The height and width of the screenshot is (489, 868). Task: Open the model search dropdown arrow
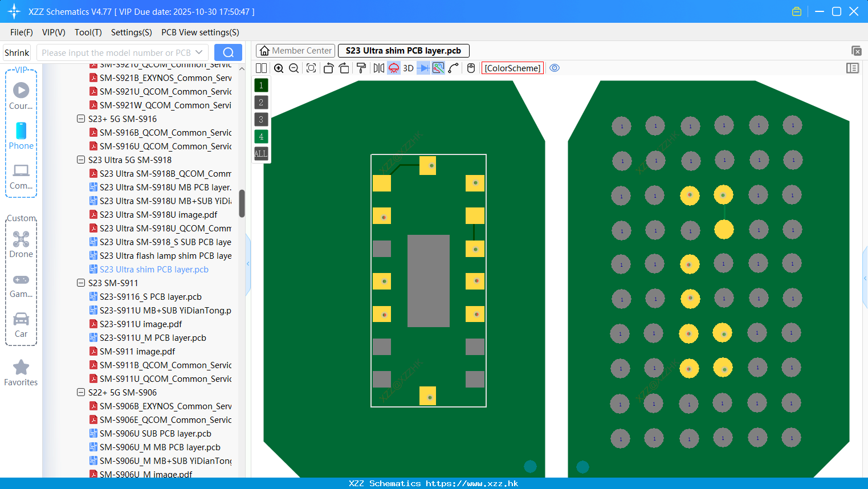[x=199, y=52]
